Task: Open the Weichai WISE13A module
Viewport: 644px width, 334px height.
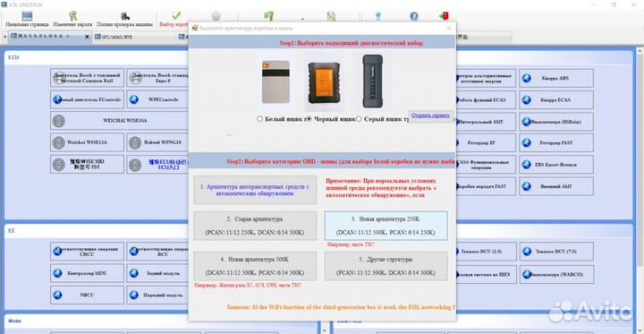Action: 87,142
